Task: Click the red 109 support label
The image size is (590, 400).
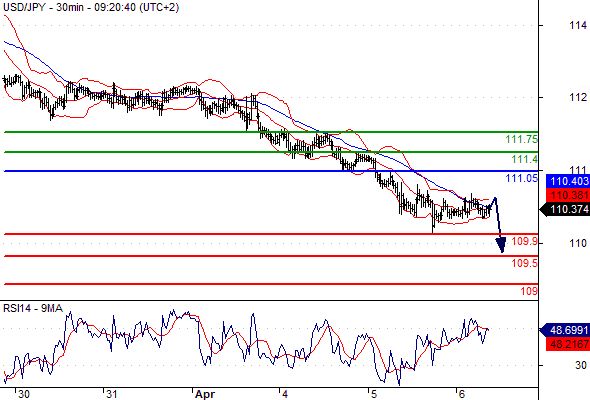Action: point(529,291)
